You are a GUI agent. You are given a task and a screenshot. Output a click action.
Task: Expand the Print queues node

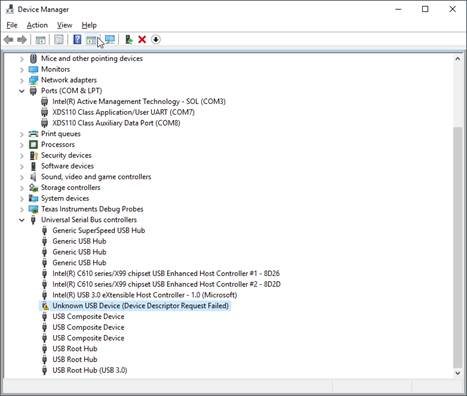(x=22, y=134)
